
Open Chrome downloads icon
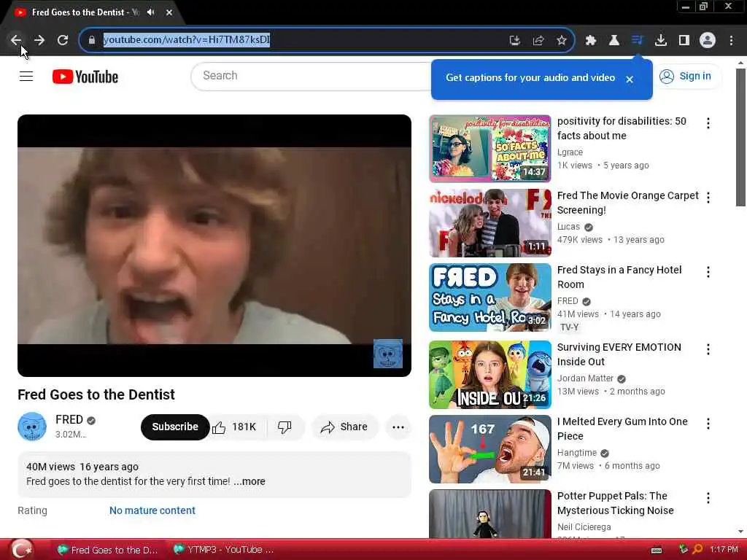point(661,41)
